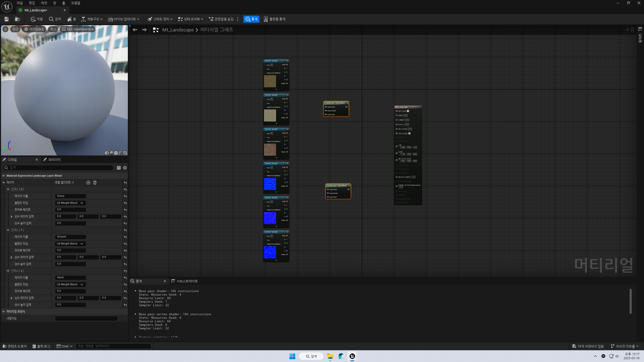Browse to asset in Content Browser icon
Screen dimensions: 644x362
pyautogui.click(x=17, y=19)
